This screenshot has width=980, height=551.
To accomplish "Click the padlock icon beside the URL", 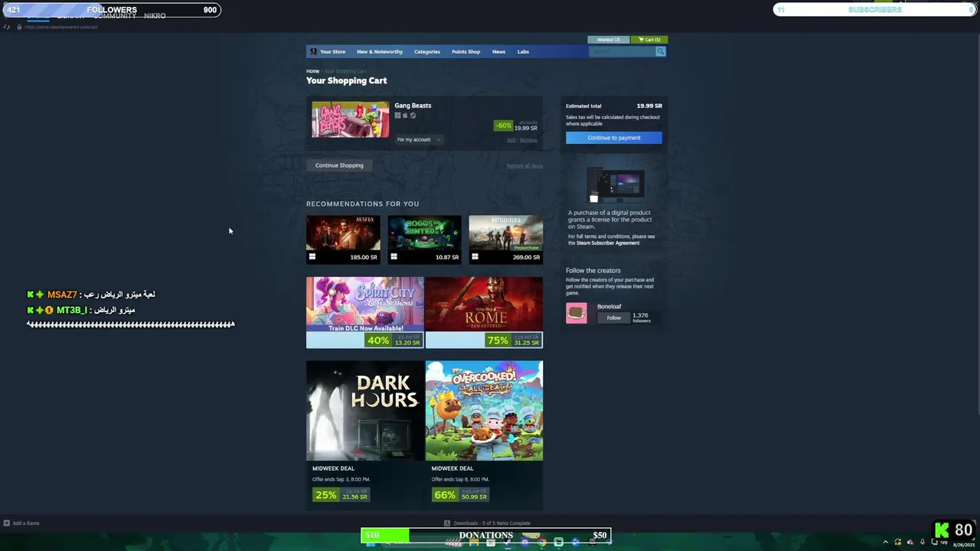I will (x=18, y=27).
